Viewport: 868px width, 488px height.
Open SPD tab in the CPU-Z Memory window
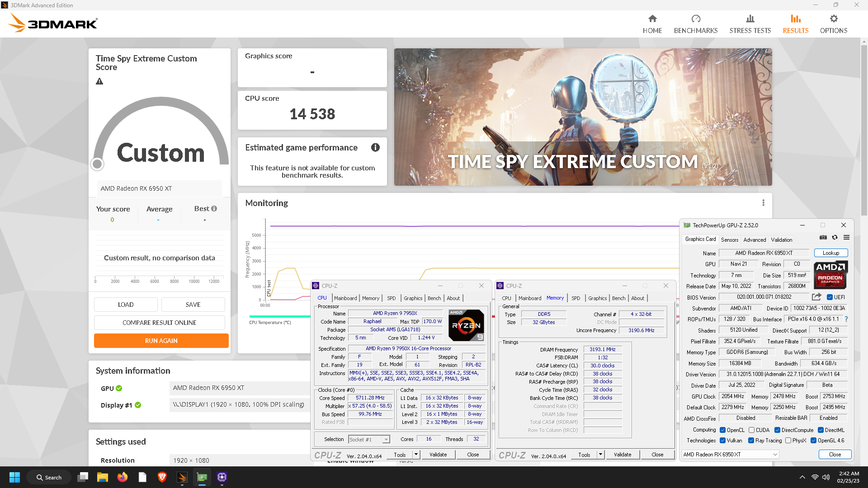pos(576,298)
